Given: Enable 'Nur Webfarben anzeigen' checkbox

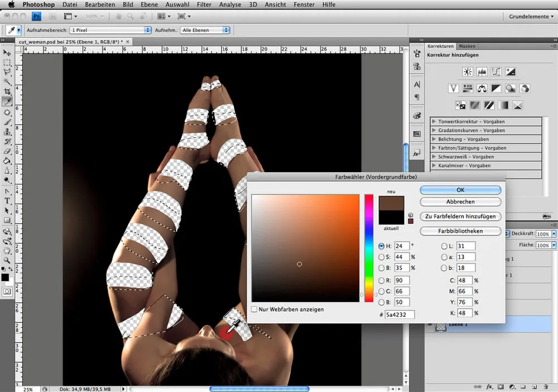Looking at the screenshot, I should point(254,309).
